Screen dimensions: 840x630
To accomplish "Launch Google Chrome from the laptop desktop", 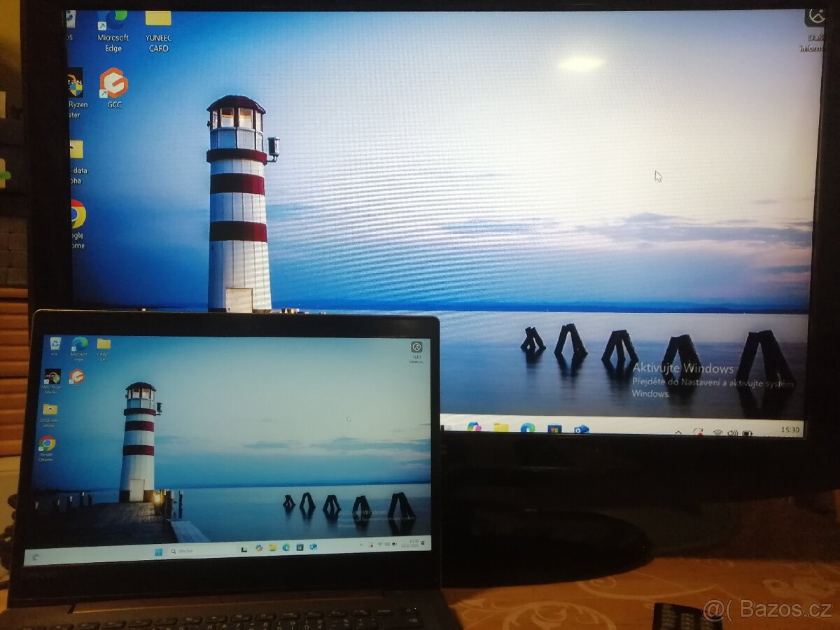I will pyautogui.click(x=47, y=444).
